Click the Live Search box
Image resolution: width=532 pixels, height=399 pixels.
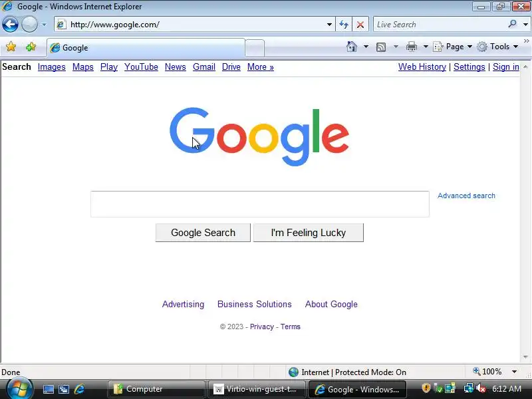coord(440,25)
